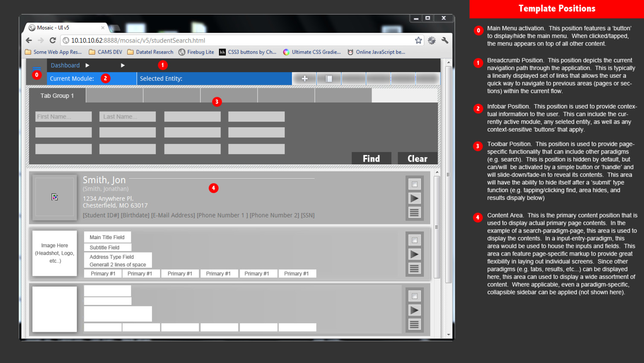The height and width of the screenshot is (363, 644).
Task: Click the page icon in the infobar
Action: pyautogui.click(x=329, y=79)
